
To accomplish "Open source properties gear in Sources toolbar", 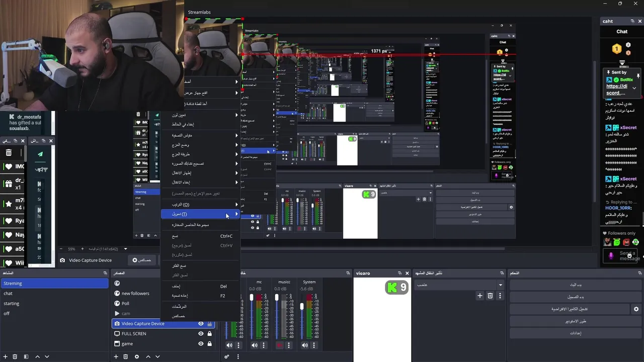I will coord(136,356).
